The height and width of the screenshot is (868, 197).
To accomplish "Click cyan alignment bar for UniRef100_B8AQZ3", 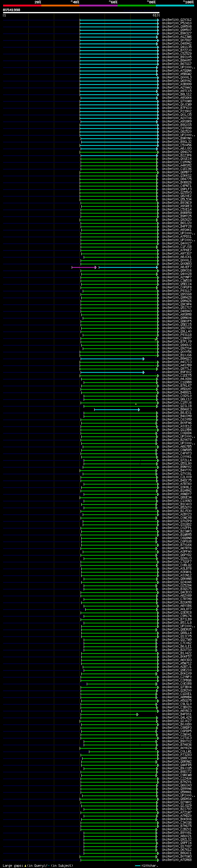I will click(x=112, y=359).
